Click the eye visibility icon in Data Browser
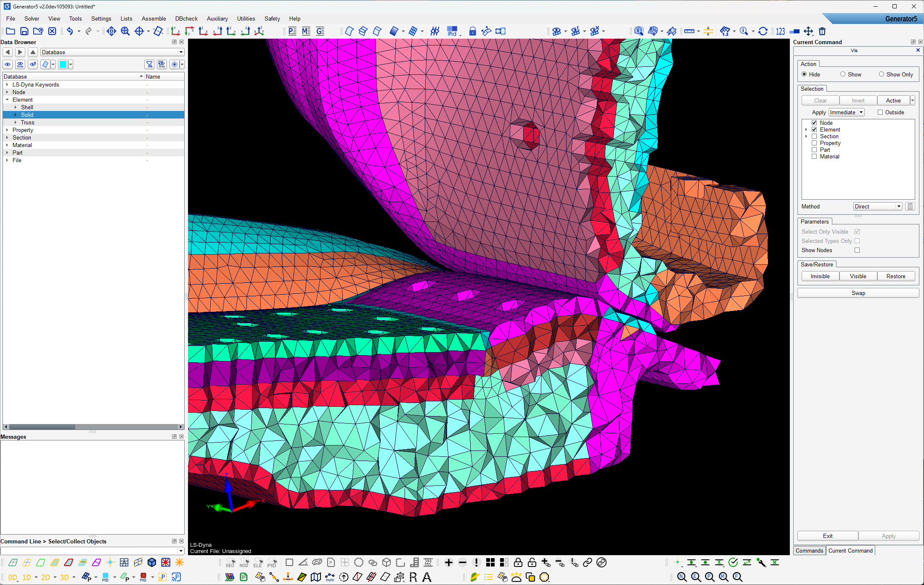 click(8, 64)
